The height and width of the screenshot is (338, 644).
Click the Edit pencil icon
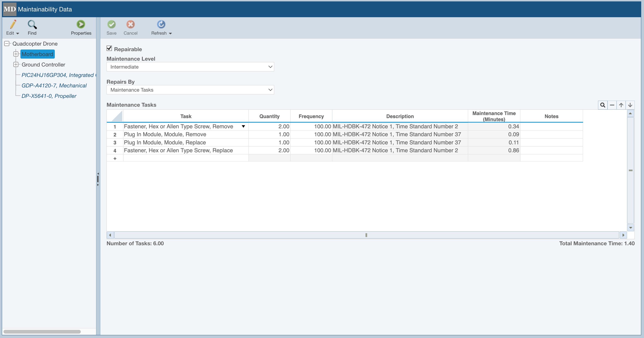click(x=13, y=25)
